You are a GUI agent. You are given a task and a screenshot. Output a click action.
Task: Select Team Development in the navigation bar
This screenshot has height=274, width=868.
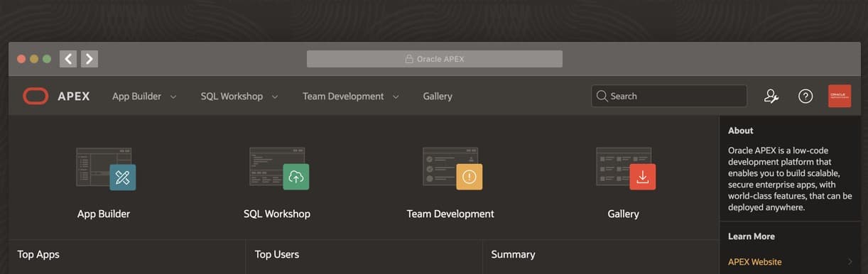pyautogui.click(x=343, y=96)
